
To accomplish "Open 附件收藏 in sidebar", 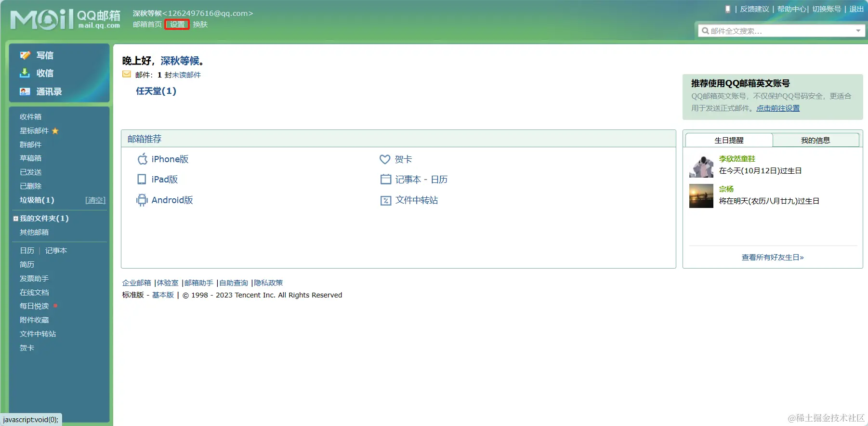I will pyautogui.click(x=34, y=320).
